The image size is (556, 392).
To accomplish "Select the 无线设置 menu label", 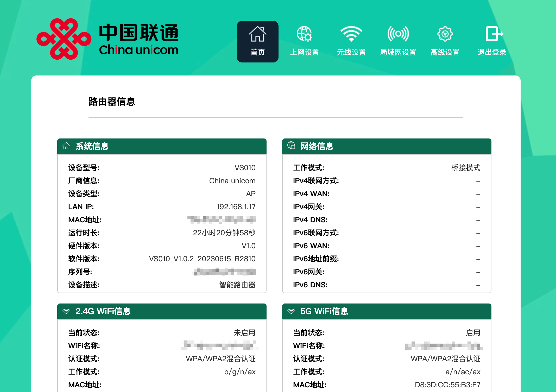I will coord(351,52).
